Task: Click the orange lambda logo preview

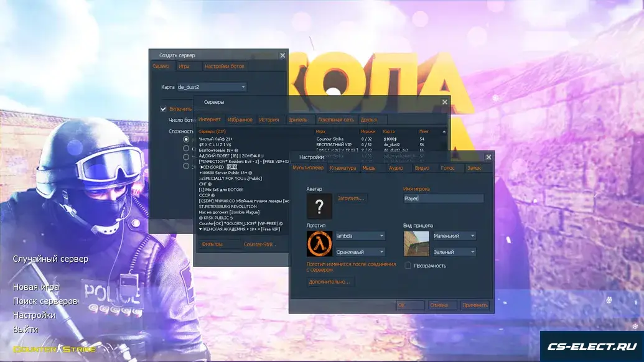Action: (x=319, y=243)
